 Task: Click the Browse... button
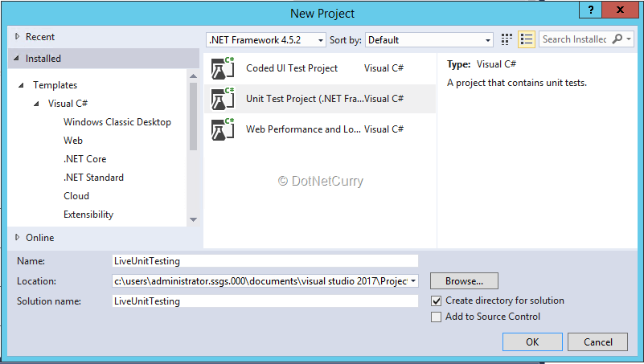[464, 281]
